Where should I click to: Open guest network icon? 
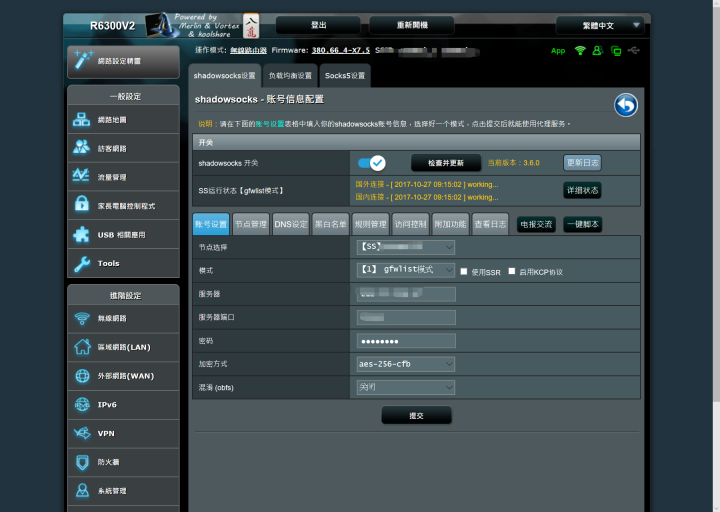[x=82, y=148]
